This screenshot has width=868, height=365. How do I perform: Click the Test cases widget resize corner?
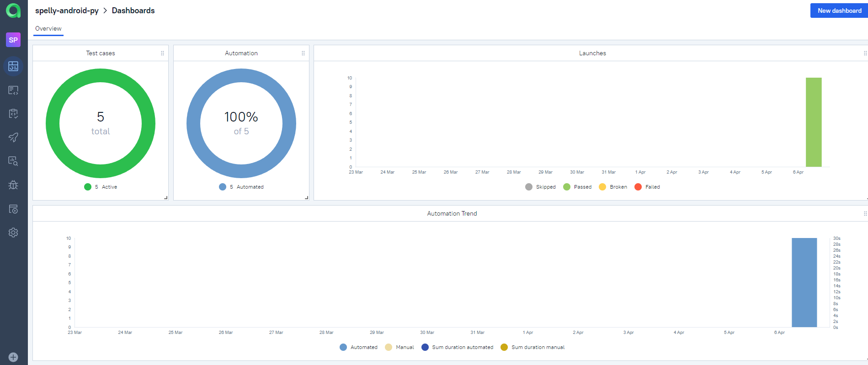pos(166,198)
